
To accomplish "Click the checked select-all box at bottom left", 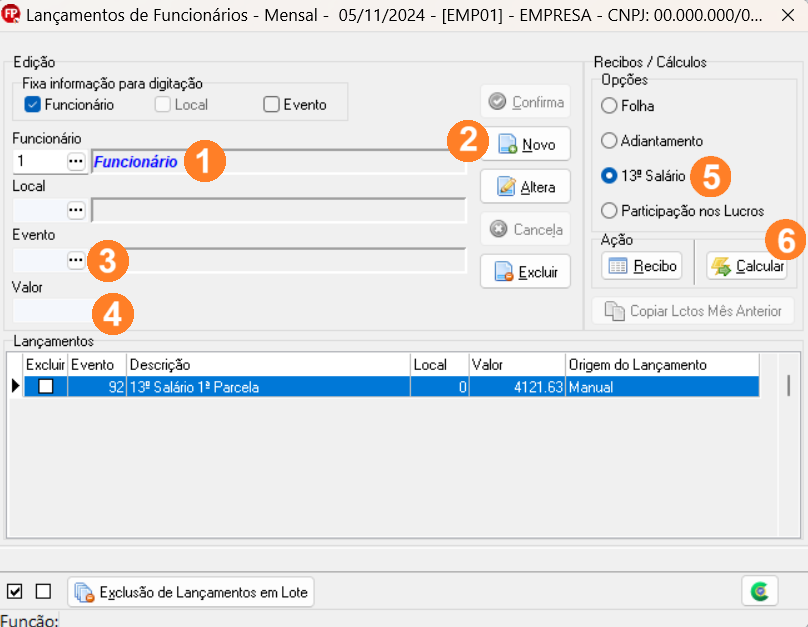I will click(15, 591).
